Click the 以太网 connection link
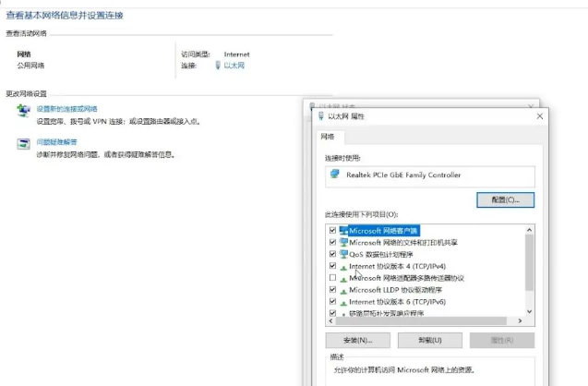Screen dimensions: 588x386 234,66
